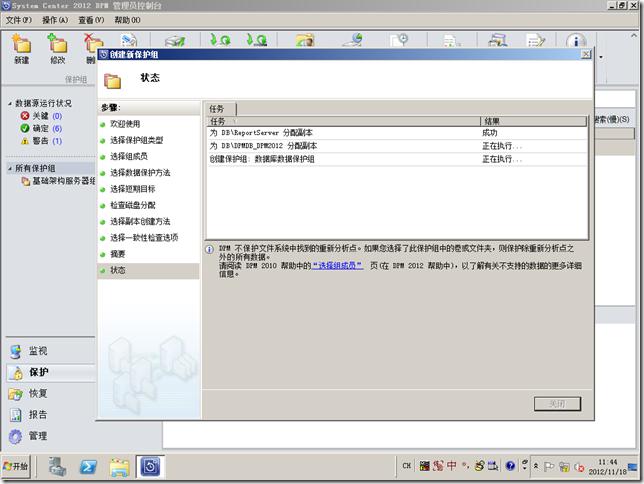
Task: Open the 恢复 (Recovery) workspace
Action: 38,393
